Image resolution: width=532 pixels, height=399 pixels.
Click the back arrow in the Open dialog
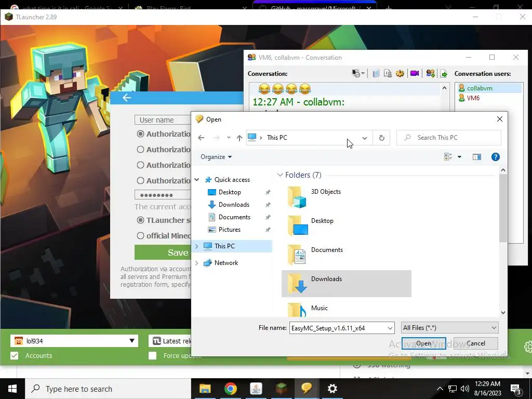[201, 138]
